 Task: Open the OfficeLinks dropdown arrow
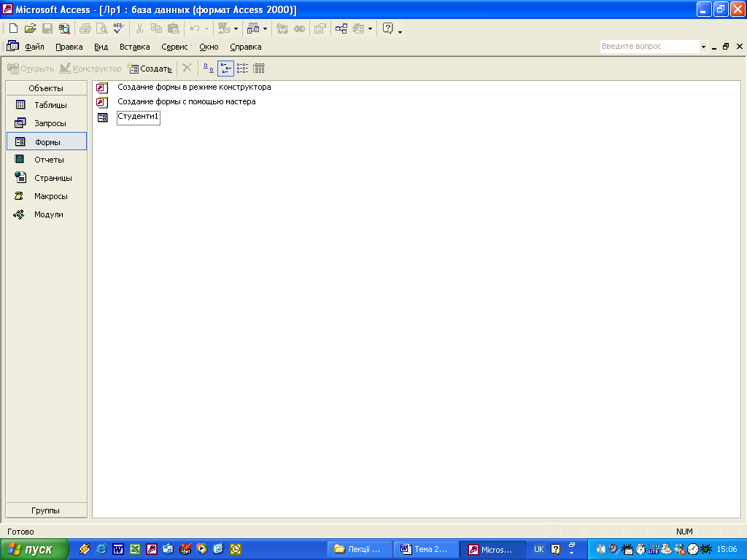(x=236, y=29)
